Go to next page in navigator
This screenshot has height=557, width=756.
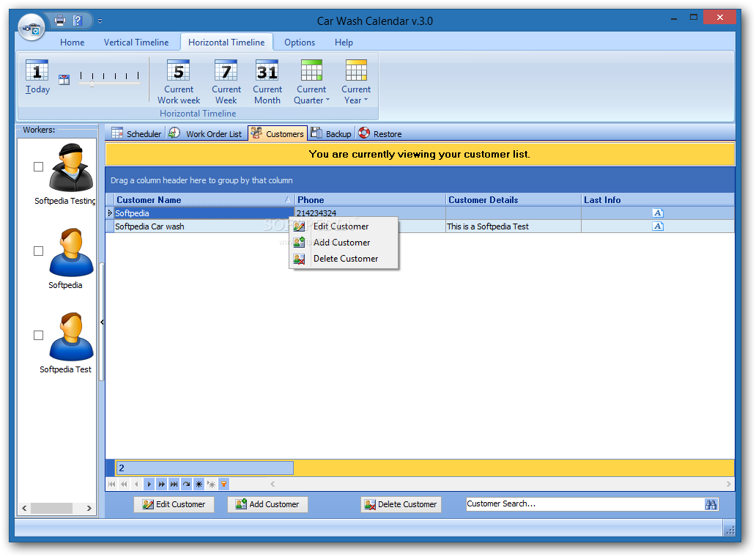tap(161, 484)
